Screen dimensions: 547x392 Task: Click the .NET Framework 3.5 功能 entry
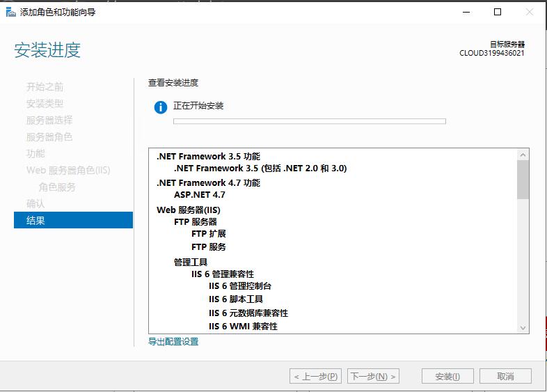click(x=208, y=157)
